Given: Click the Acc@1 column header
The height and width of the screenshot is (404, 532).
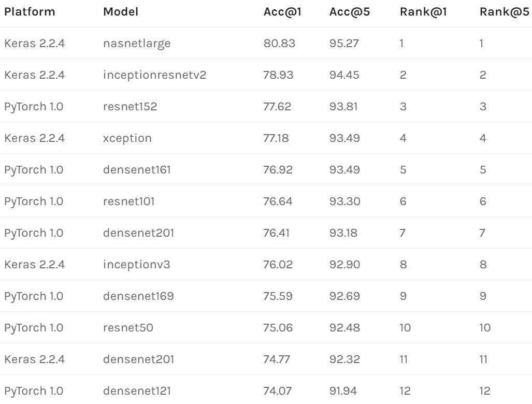Looking at the screenshot, I should 279,12.
